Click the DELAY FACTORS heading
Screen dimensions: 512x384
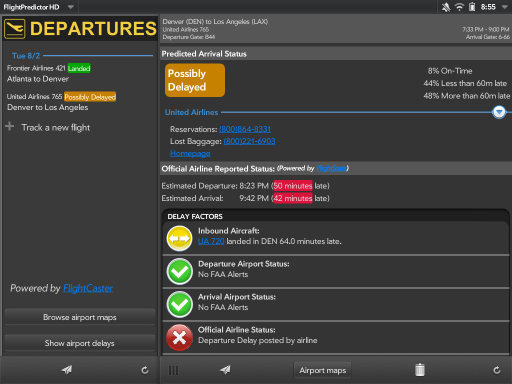[x=195, y=217]
